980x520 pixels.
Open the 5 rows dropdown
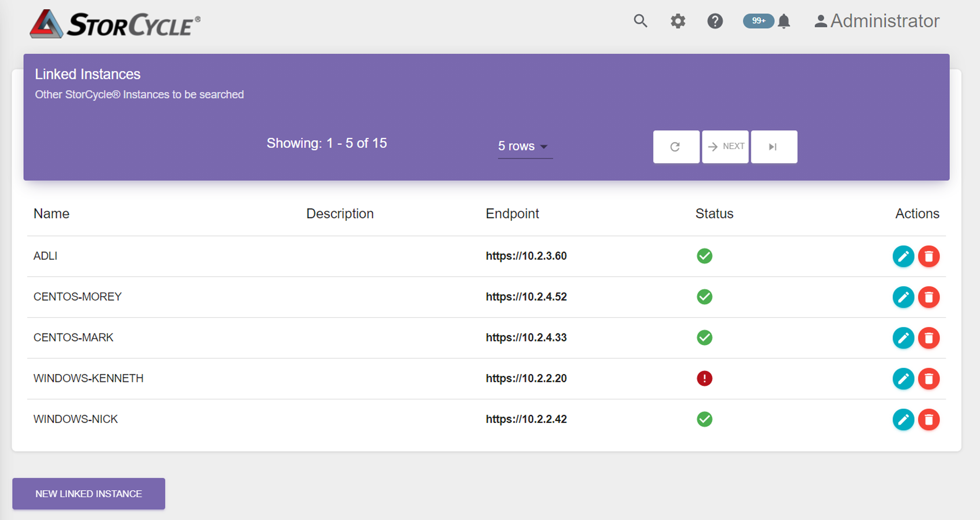[525, 146]
